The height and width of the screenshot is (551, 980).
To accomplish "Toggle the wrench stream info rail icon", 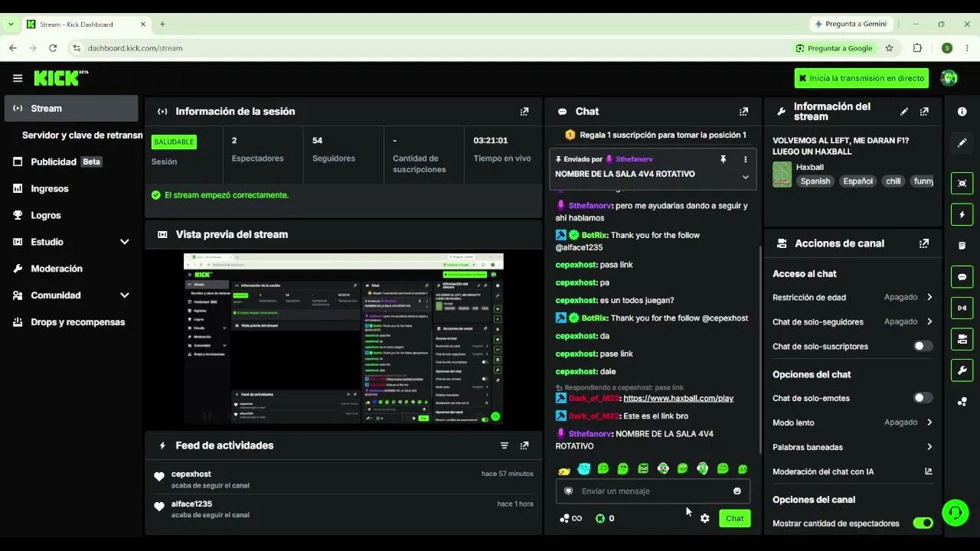I will 962,370.
